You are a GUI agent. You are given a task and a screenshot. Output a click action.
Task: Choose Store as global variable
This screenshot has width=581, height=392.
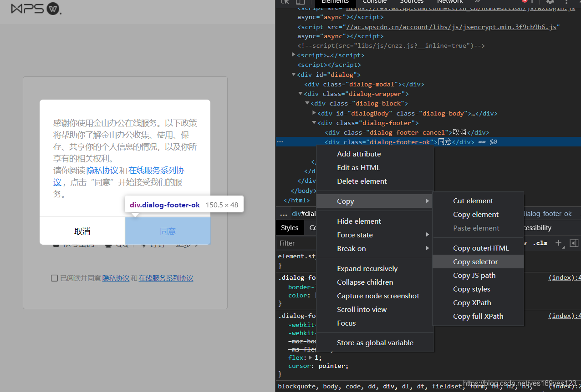(375, 342)
